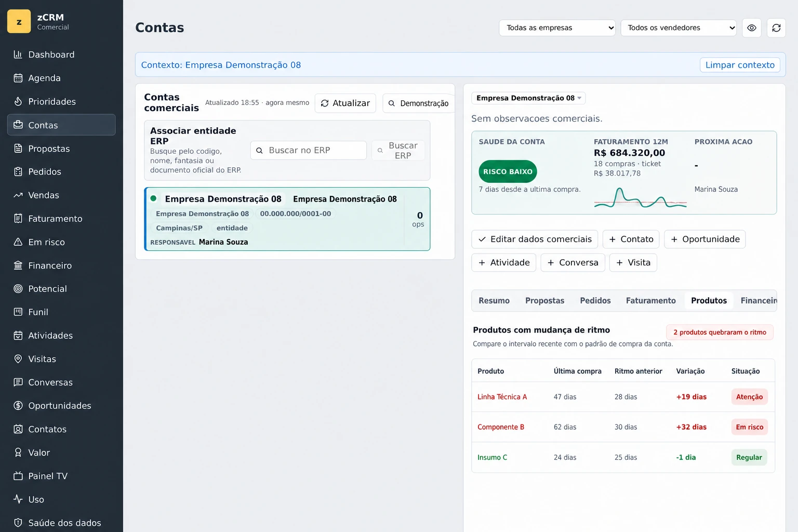Click the Em risco status badge in table
Image resolution: width=798 pixels, height=532 pixels.
749,427
